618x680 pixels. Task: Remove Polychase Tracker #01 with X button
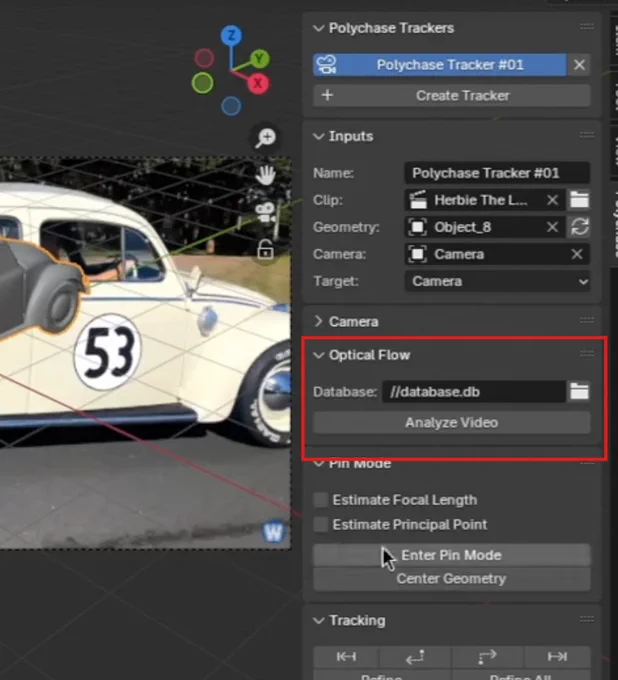[579, 65]
